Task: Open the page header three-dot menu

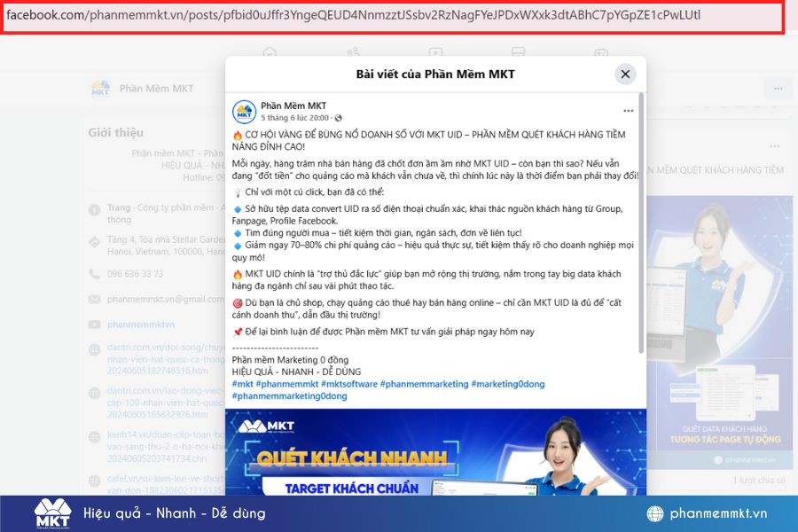Action: pos(778,89)
